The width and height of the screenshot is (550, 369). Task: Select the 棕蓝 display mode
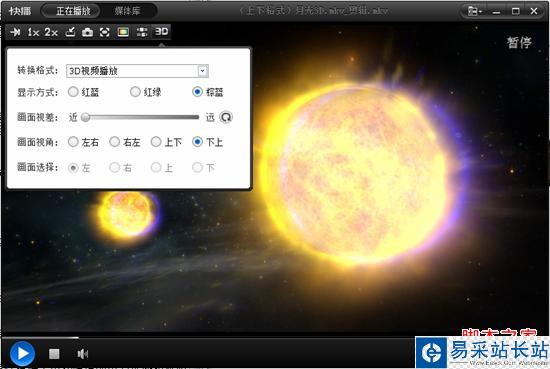coord(208,92)
